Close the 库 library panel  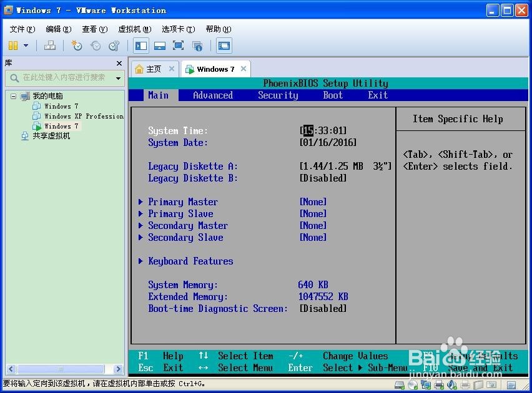(119, 63)
